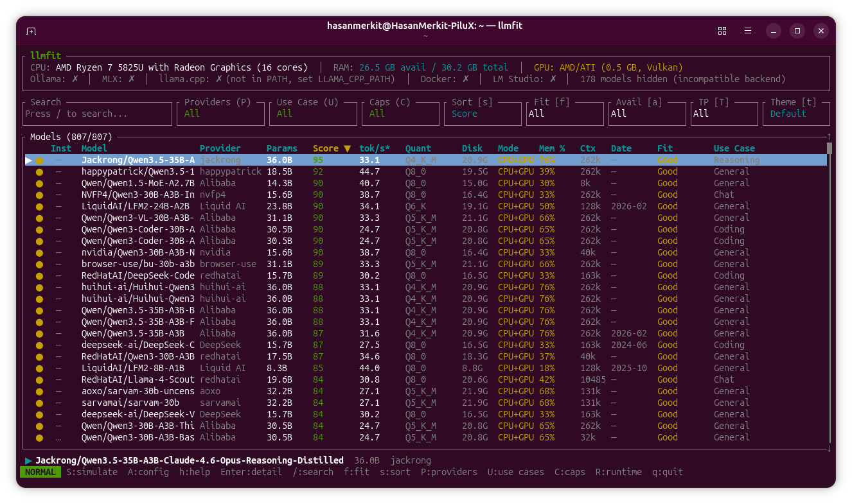Open the Providers (P) filter box
The image size is (852, 504).
pyautogui.click(x=220, y=114)
